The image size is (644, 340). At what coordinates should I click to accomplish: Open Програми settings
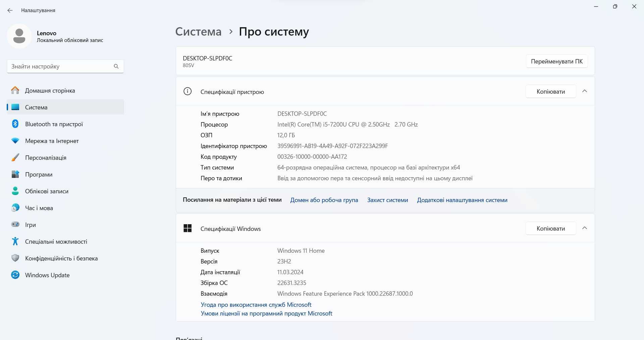[65, 174]
